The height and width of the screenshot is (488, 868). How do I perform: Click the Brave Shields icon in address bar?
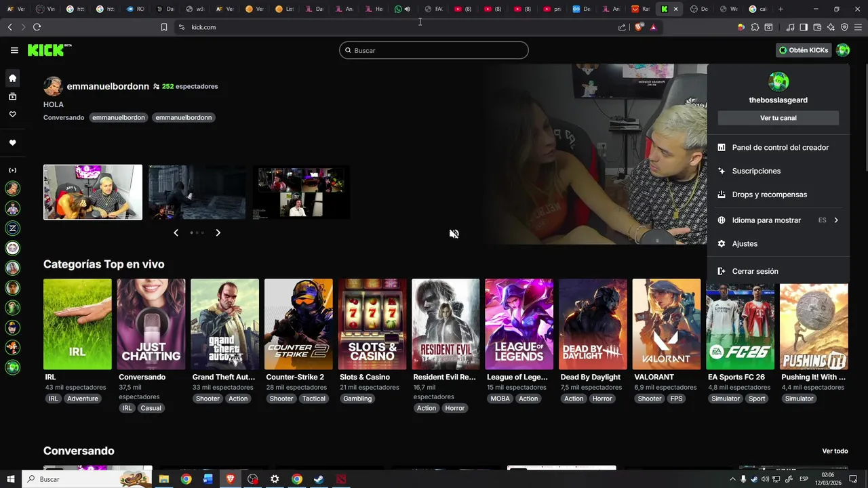tap(638, 27)
